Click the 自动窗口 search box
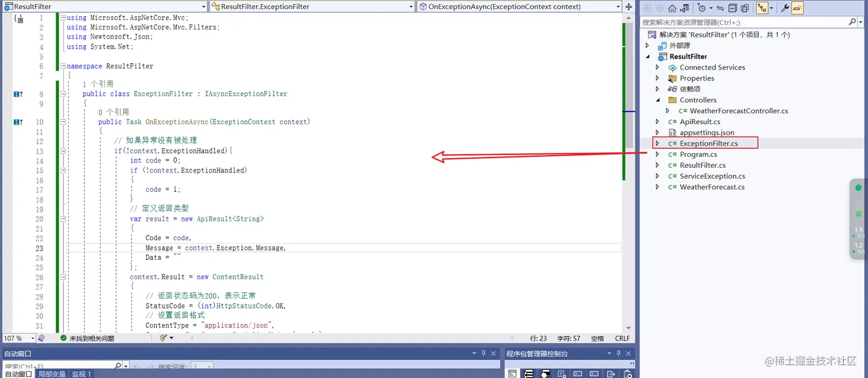Image resolution: width=868 pixels, height=378 pixels. pos(63,366)
